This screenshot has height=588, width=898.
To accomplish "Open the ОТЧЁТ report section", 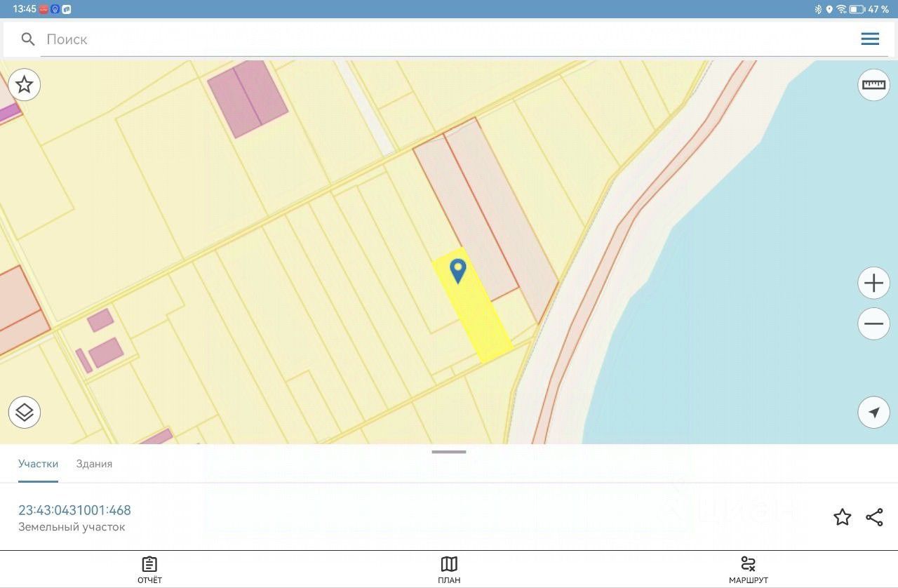I will 149,570.
